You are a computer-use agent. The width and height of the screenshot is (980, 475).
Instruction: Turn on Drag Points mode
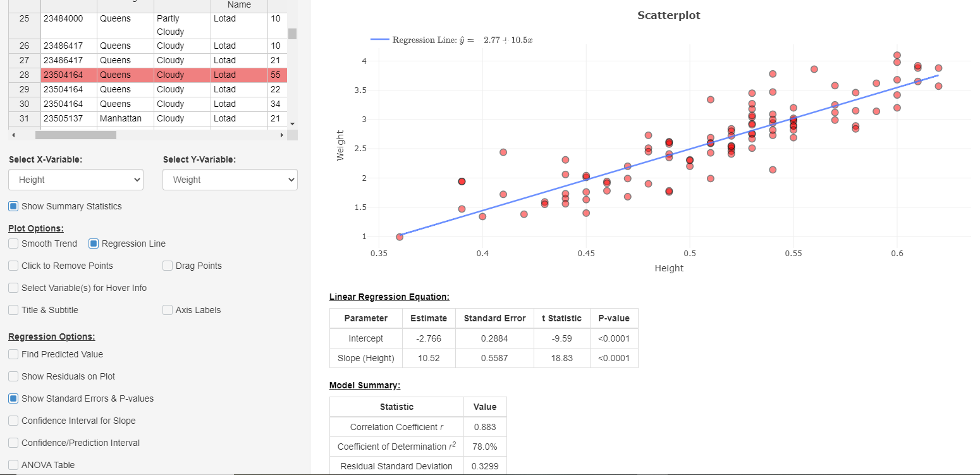coord(167,266)
